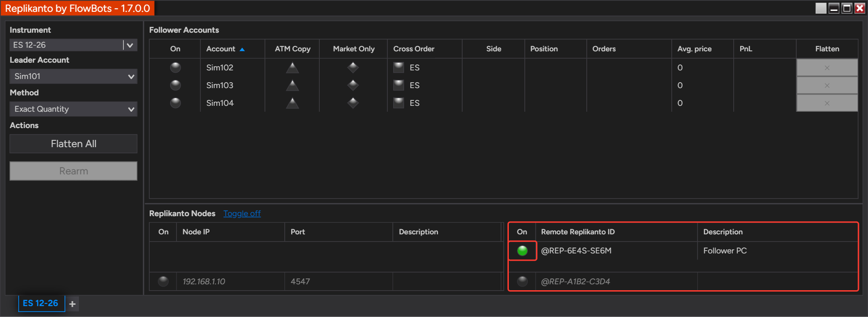
Task: Toggle Market Only diamond for Sim104
Action: [353, 103]
